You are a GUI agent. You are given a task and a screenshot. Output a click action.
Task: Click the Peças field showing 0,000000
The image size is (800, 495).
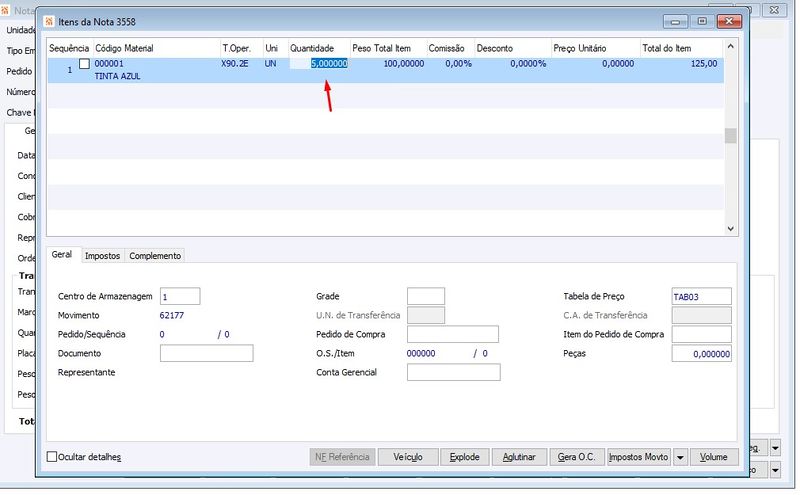pyautogui.click(x=702, y=354)
